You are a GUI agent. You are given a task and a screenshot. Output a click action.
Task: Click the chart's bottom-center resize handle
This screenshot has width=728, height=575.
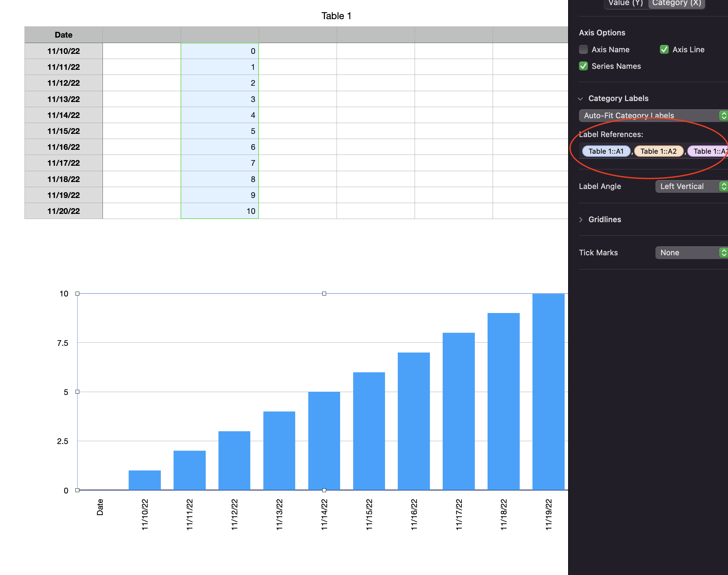pyautogui.click(x=324, y=490)
